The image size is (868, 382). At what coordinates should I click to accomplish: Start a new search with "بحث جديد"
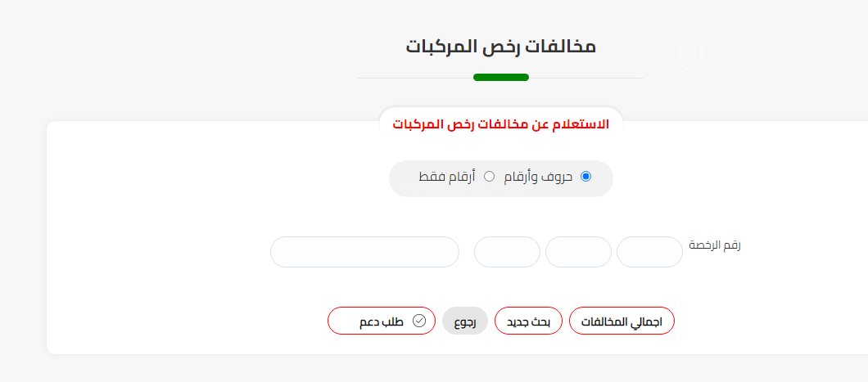pos(528,321)
